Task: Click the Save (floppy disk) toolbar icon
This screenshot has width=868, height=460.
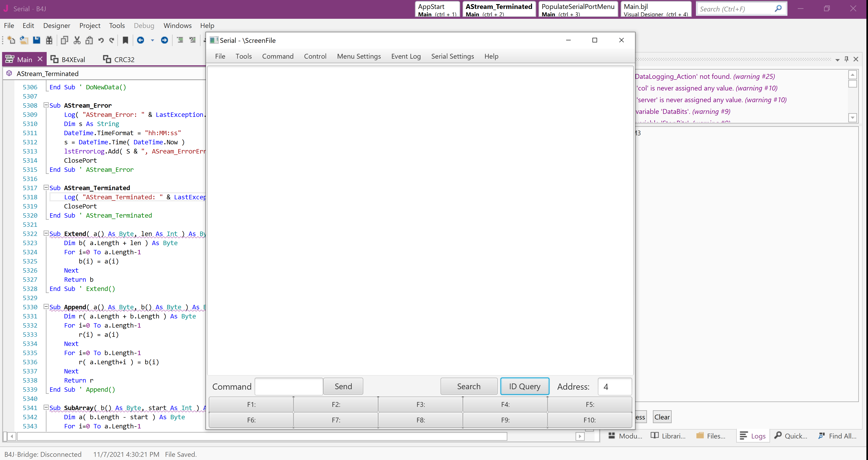Action: (x=36, y=41)
